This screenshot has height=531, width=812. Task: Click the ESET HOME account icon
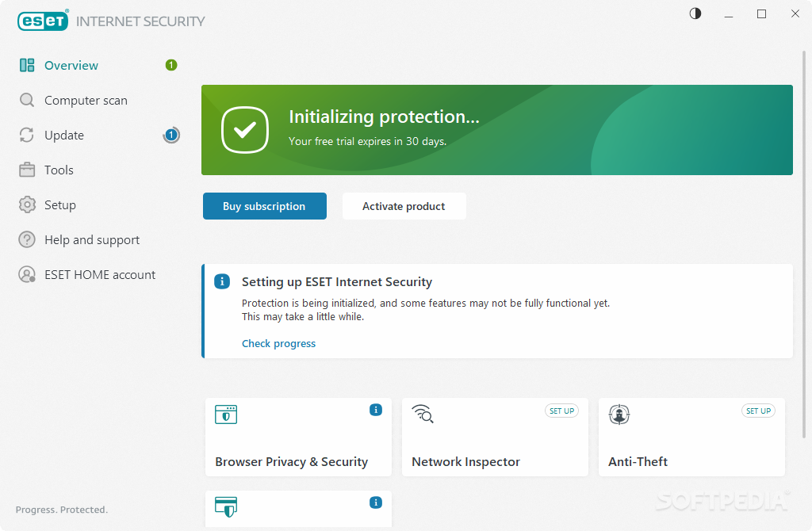pyautogui.click(x=26, y=274)
